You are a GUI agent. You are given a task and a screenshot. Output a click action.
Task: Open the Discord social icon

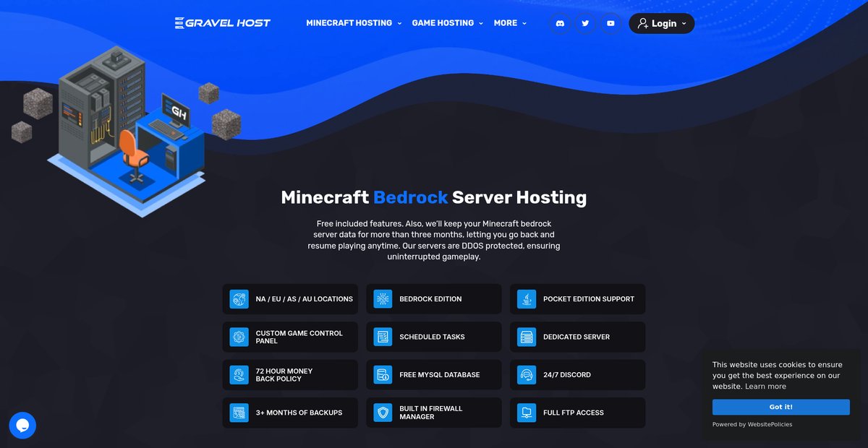point(559,23)
